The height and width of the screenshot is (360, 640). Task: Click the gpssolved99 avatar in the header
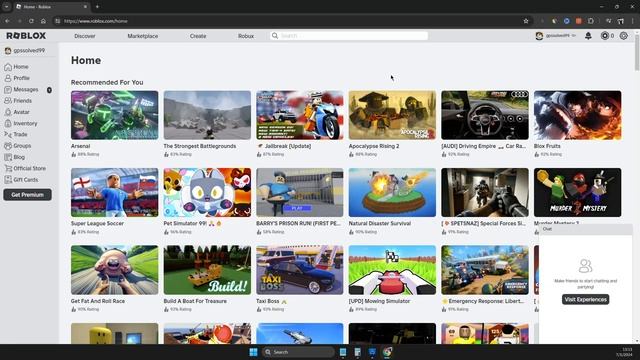click(x=539, y=36)
